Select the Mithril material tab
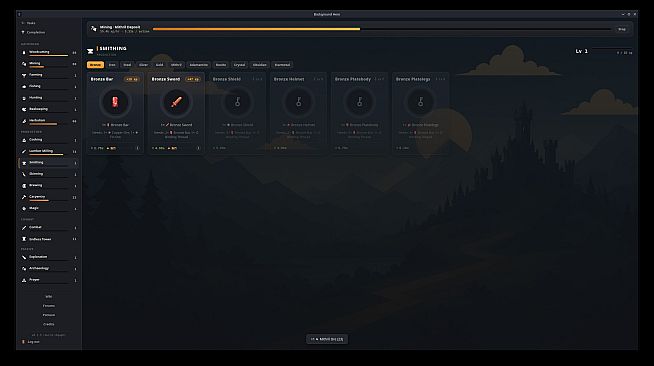The width and height of the screenshot is (654, 366). pos(176,65)
